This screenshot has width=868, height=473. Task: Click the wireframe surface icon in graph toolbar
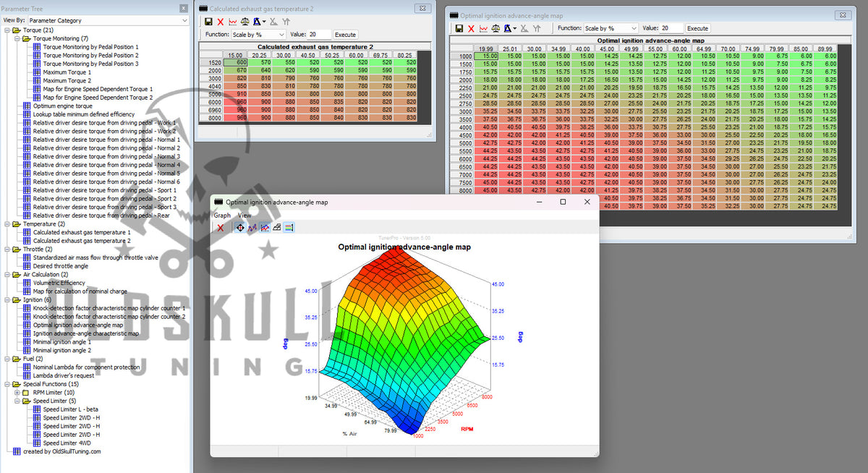pyautogui.click(x=277, y=228)
